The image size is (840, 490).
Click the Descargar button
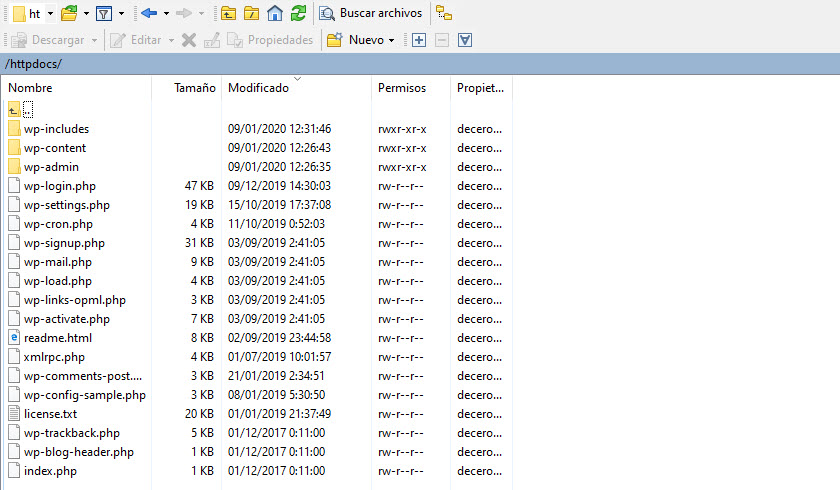(x=48, y=40)
